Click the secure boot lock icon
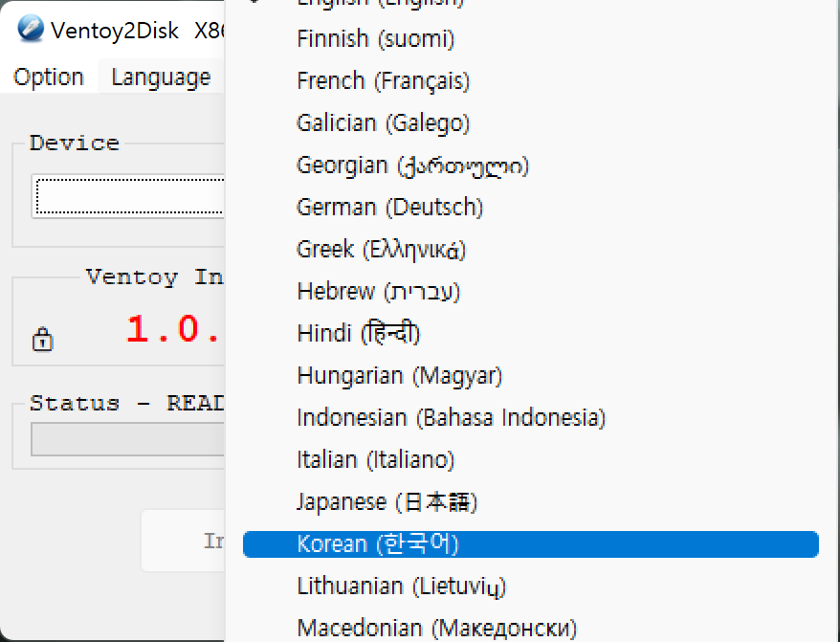 [42, 340]
